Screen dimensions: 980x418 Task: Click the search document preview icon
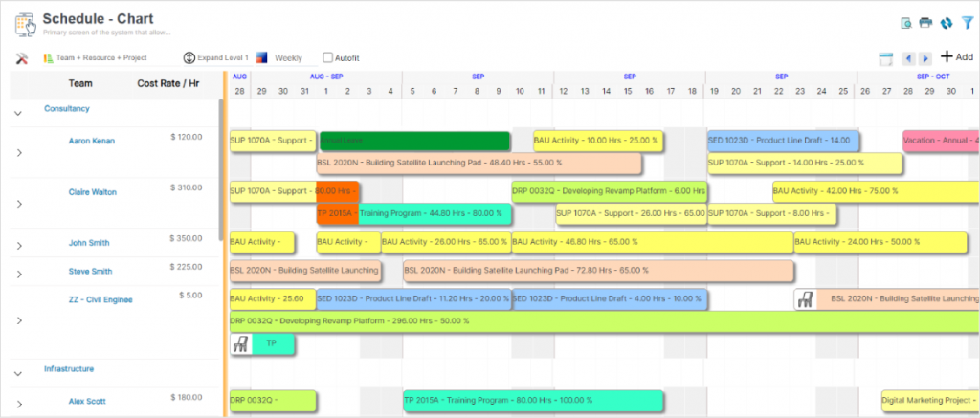(x=905, y=23)
